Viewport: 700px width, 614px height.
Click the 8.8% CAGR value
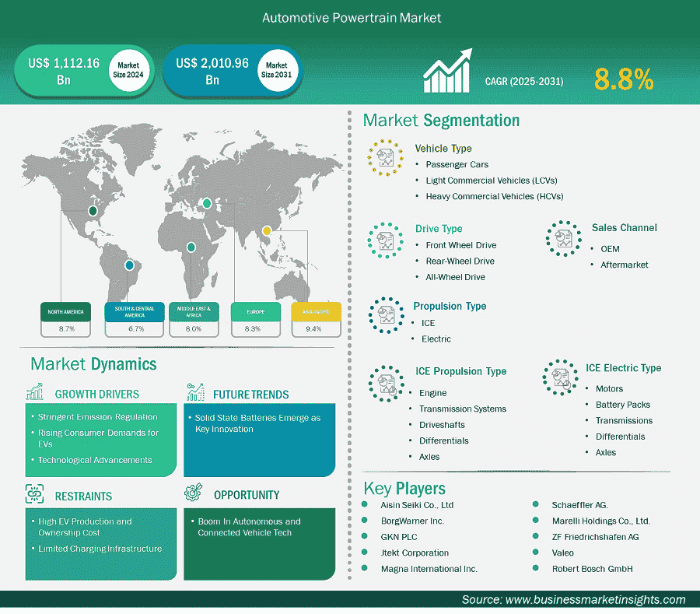[624, 79]
